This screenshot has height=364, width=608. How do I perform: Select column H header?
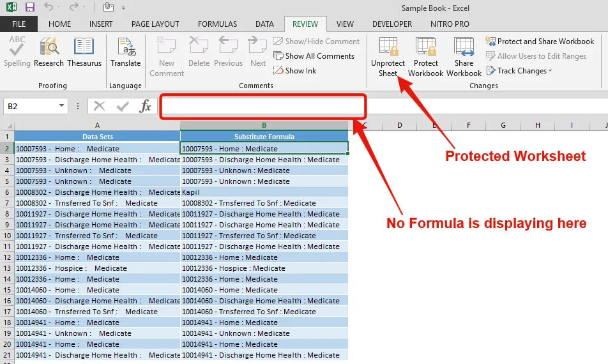(x=538, y=125)
